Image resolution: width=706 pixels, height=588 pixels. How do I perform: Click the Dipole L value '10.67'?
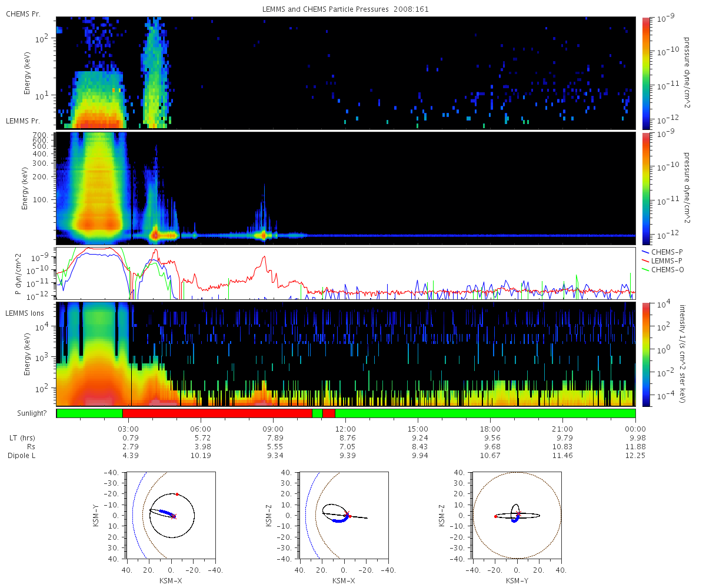point(491,456)
